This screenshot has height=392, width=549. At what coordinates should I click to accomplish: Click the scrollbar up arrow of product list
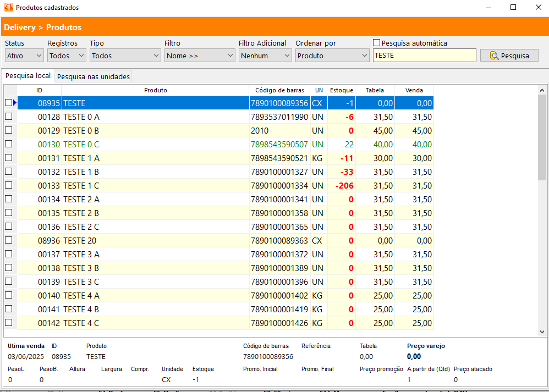pos(541,90)
